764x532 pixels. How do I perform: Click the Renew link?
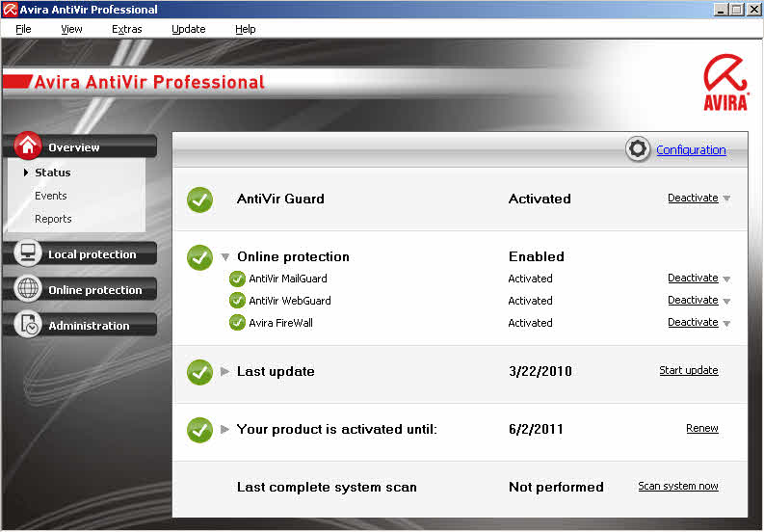pos(702,428)
